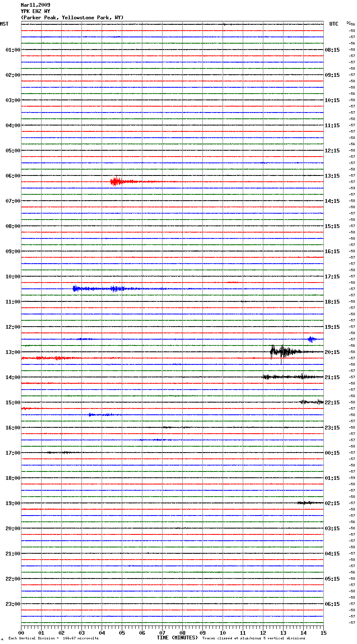Viewport: 357px width, 644px height.
Task: Select the 03:15 UTC time label
Action: [x=332, y=529]
